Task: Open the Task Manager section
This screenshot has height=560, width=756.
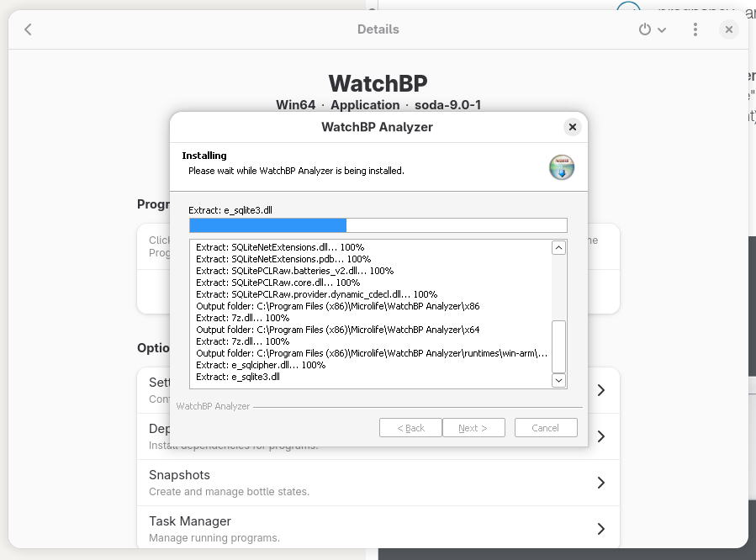Action: pyautogui.click(x=378, y=528)
